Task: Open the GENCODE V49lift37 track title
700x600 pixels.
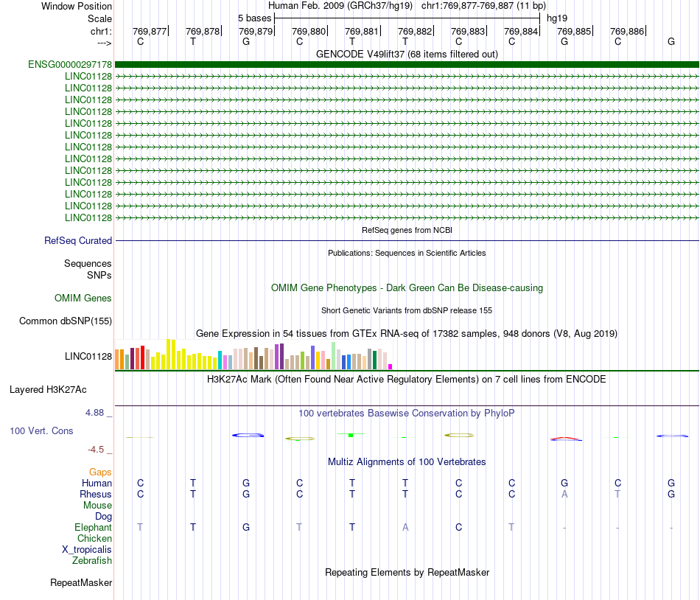Action: pos(407,54)
